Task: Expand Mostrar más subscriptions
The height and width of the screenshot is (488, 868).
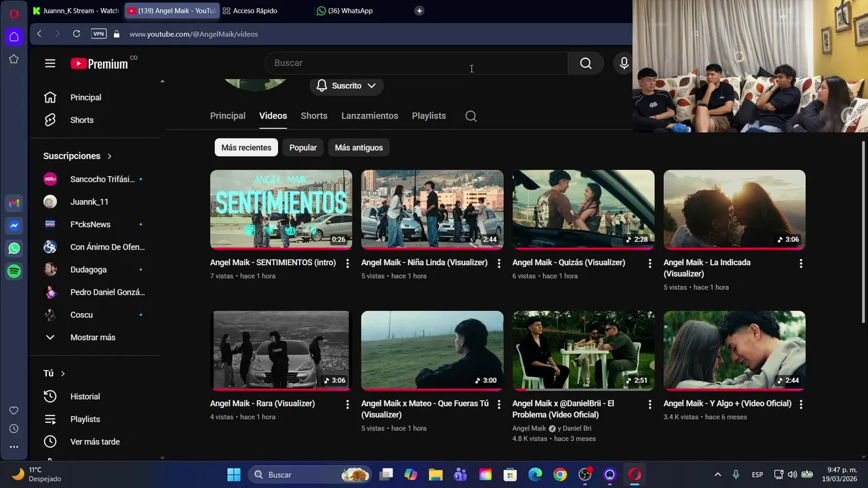Action: pos(93,338)
